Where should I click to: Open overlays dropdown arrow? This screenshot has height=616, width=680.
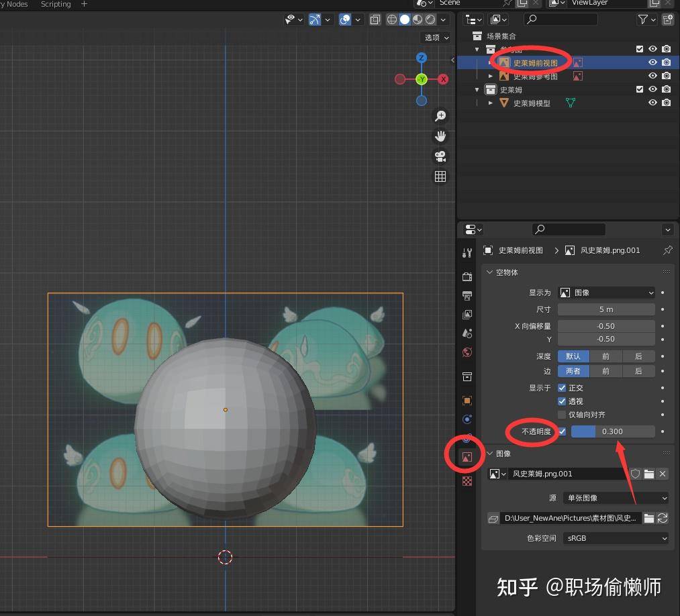(358, 19)
